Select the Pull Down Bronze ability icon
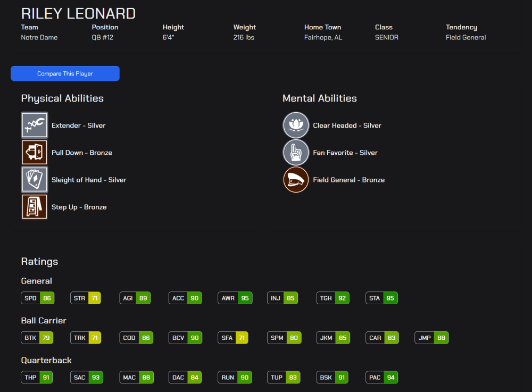This screenshot has height=392, width=532. pos(35,153)
